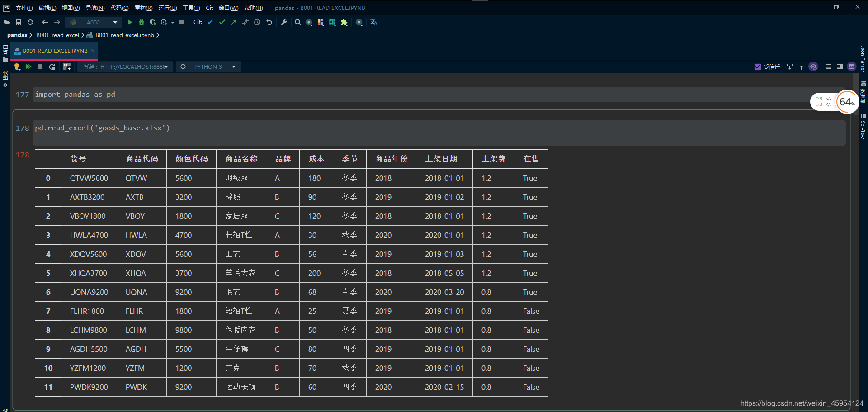
Task: Click into the pd.read_excel code cell
Action: tap(439, 133)
